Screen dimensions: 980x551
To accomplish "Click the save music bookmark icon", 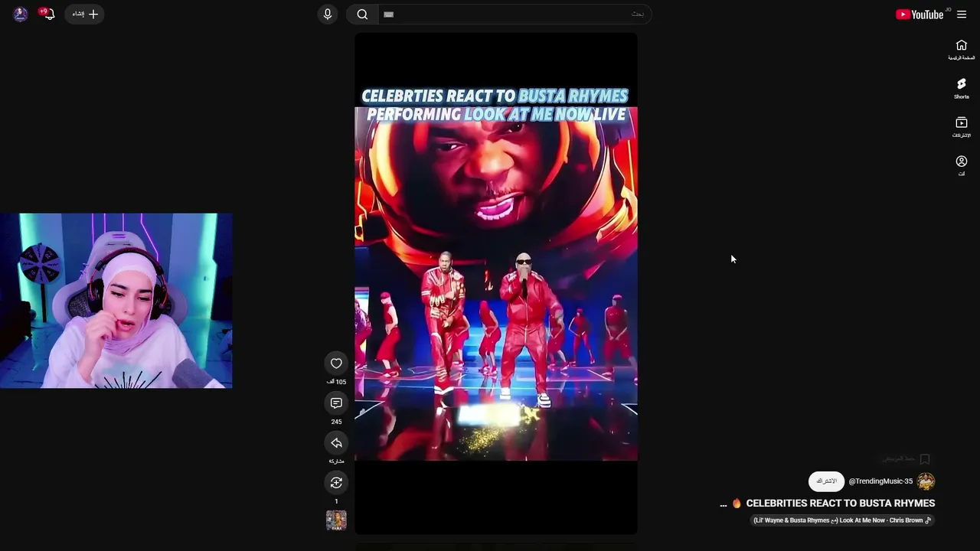I will tap(925, 459).
